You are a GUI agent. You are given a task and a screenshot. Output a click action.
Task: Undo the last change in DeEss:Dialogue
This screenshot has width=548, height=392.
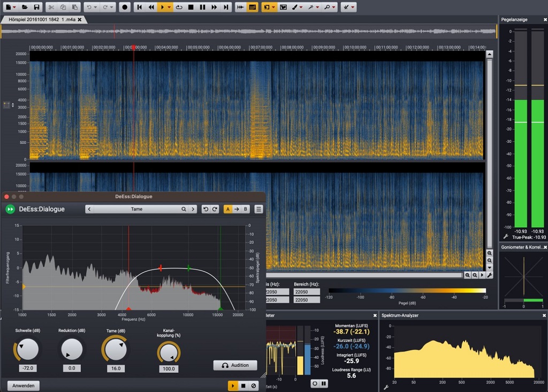[x=205, y=209]
